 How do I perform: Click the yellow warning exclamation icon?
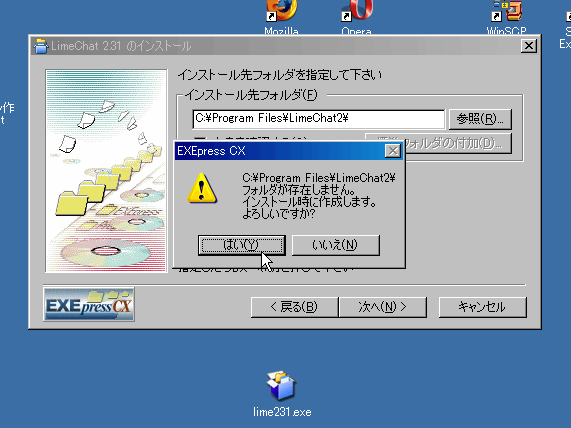[202, 188]
